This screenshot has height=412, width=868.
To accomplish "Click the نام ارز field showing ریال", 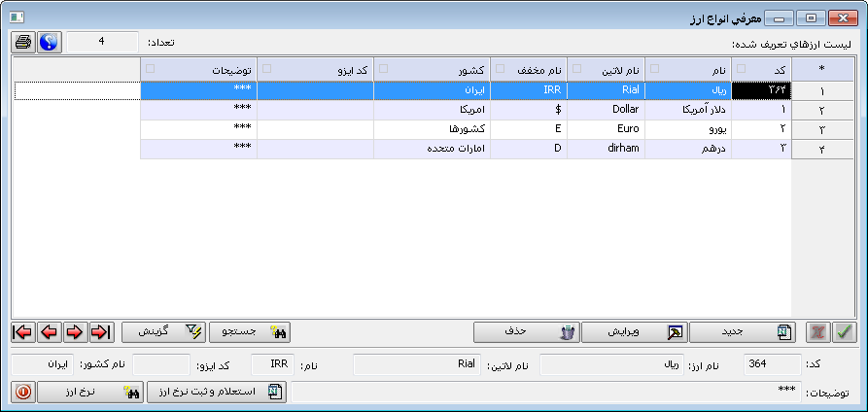I will tap(611, 364).
